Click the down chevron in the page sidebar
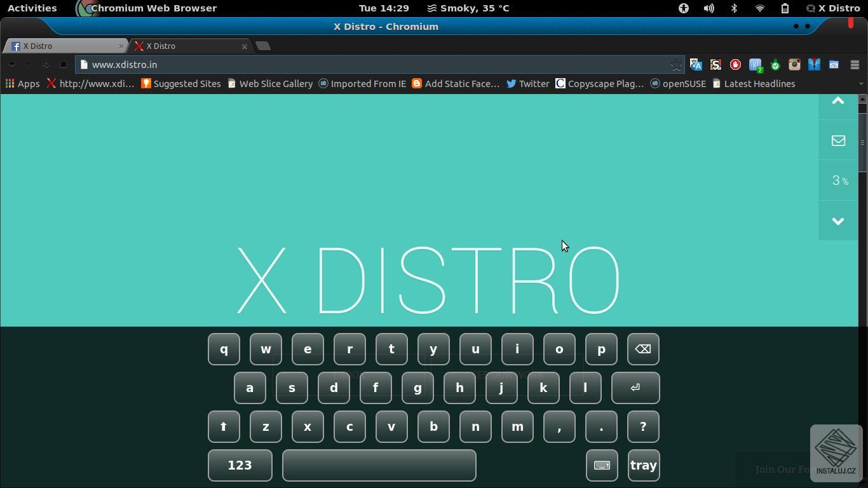This screenshot has height=488, width=868. coord(838,221)
